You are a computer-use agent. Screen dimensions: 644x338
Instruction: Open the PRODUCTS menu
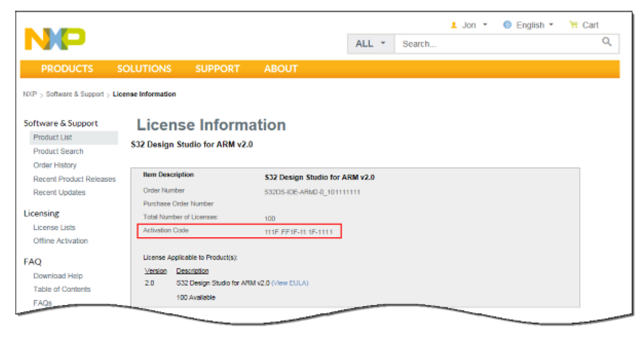(67, 68)
